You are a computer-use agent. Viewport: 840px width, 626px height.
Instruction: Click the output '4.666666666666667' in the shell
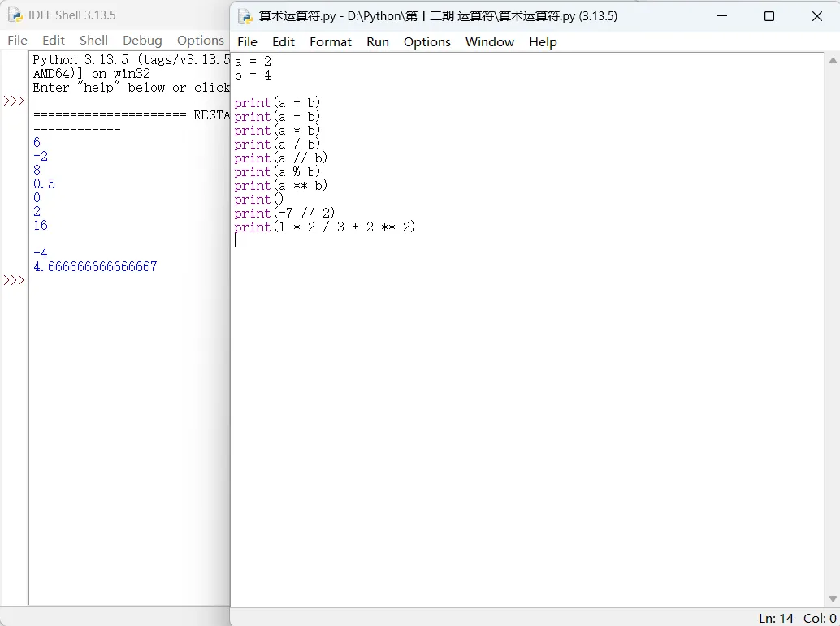click(x=95, y=266)
